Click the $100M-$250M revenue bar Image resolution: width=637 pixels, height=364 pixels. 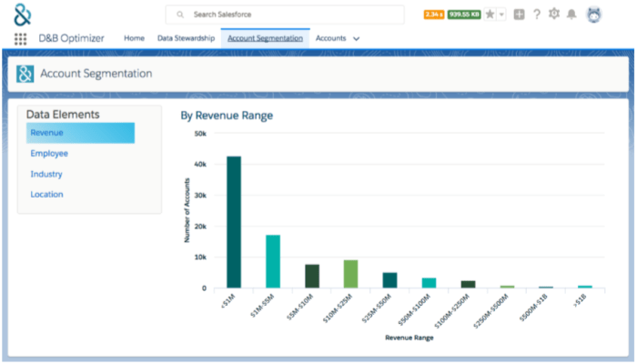click(468, 284)
